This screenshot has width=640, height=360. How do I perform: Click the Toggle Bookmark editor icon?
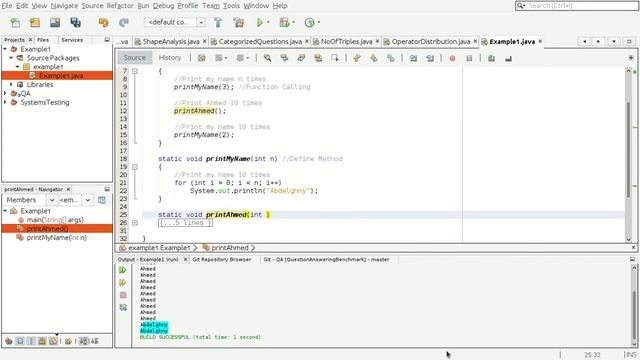point(391,58)
